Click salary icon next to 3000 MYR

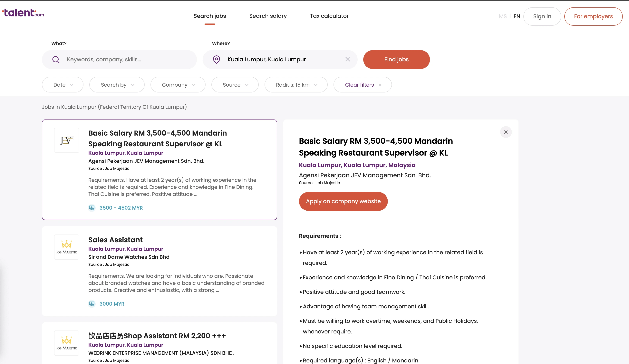pos(92,304)
